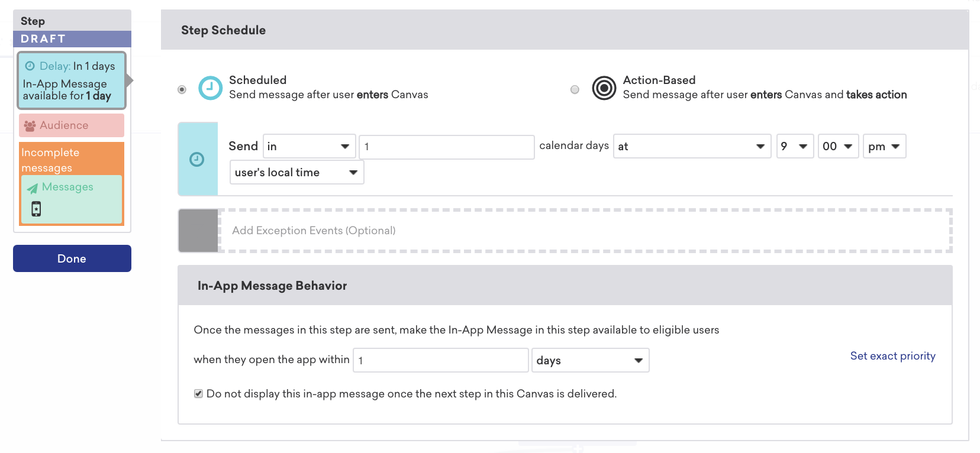Click the Set exact priority link
This screenshot has height=453, width=980.
tap(893, 356)
